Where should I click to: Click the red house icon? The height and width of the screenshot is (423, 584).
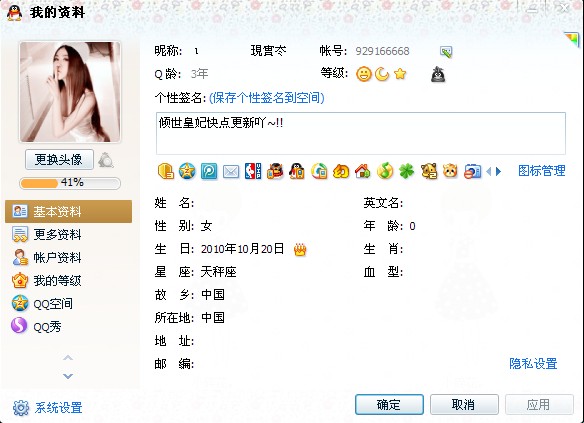point(362,171)
